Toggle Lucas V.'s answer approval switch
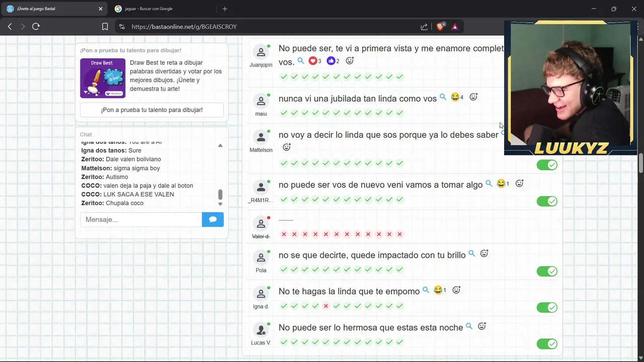The width and height of the screenshot is (644, 362). click(x=547, y=344)
